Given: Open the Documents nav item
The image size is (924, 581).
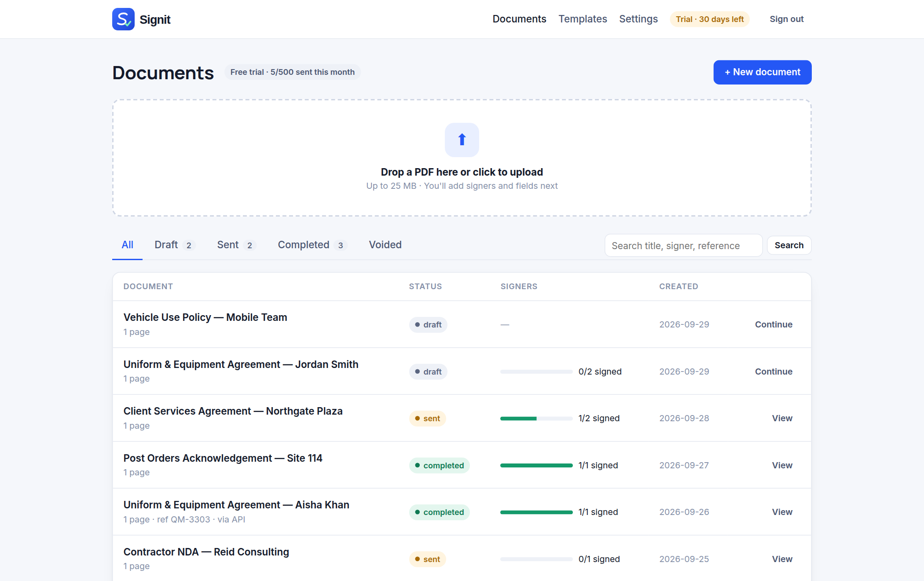Looking at the screenshot, I should (519, 19).
